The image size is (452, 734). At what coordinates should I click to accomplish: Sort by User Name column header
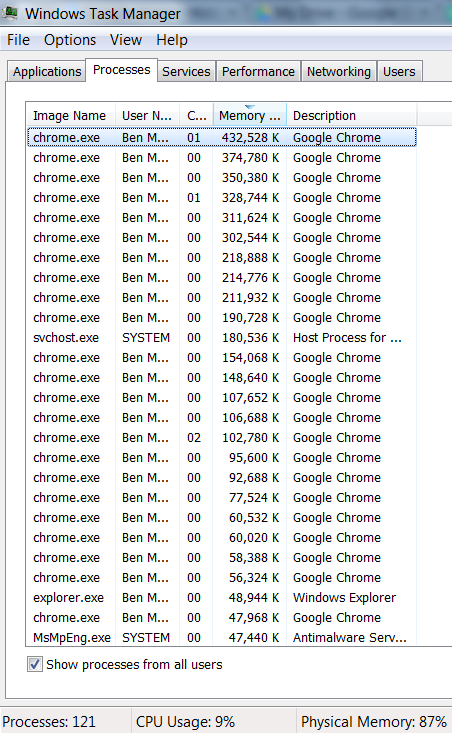click(x=147, y=116)
